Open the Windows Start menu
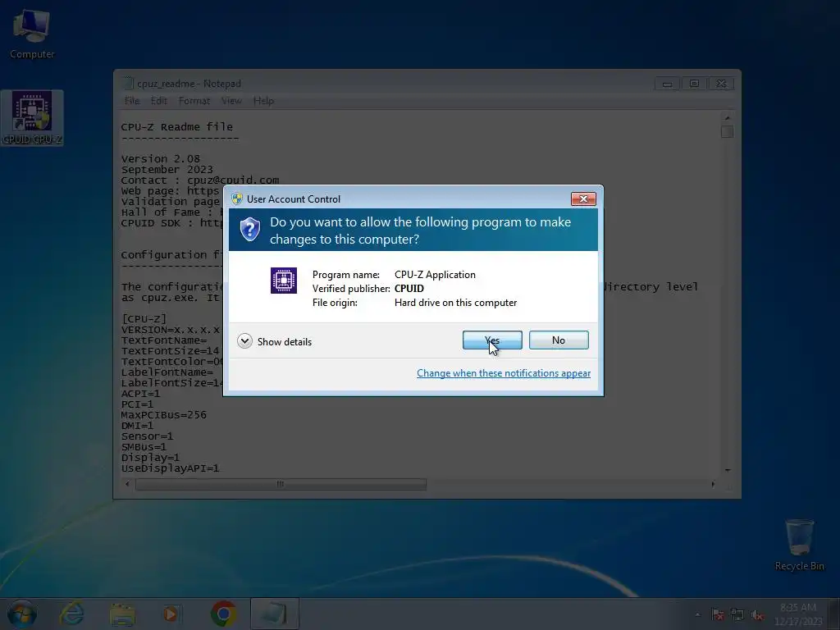Screen dimensions: 840x630 [21, 614]
